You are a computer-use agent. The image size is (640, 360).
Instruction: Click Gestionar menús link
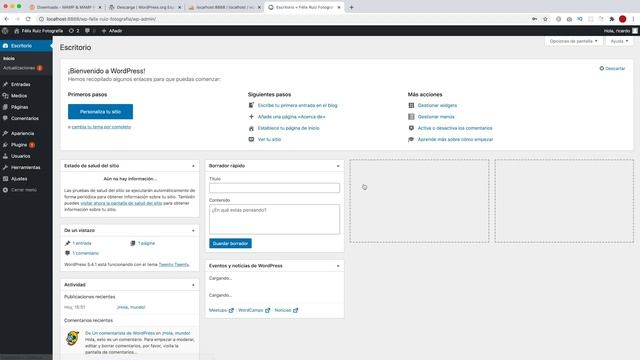tap(436, 117)
